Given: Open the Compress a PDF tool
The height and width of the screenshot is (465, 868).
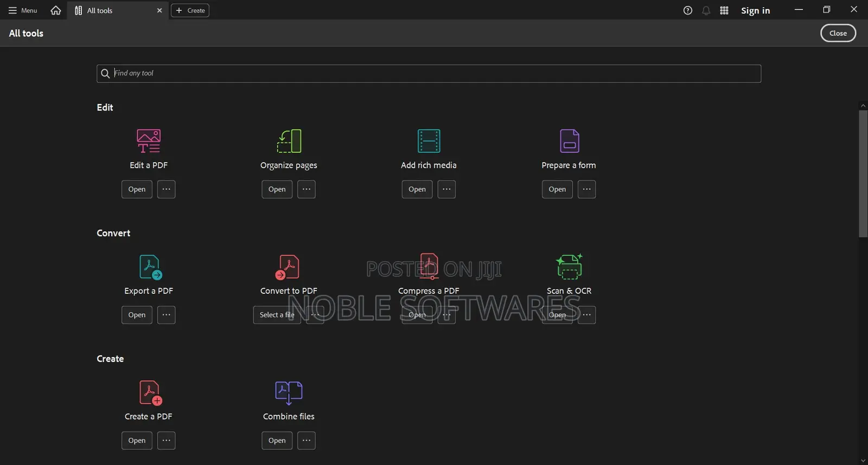Looking at the screenshot, I should [417, 315].
